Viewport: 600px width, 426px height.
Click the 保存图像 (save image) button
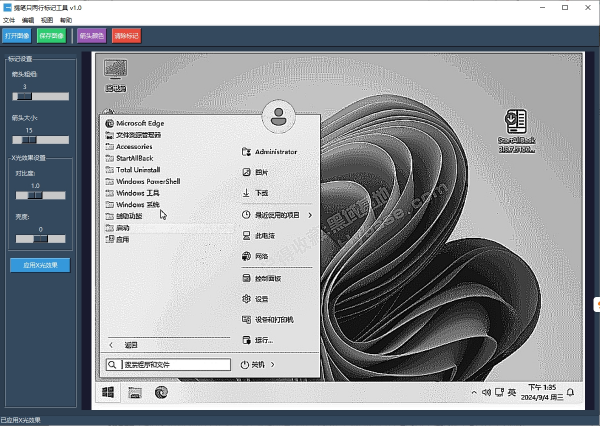(x=50, y=36)
